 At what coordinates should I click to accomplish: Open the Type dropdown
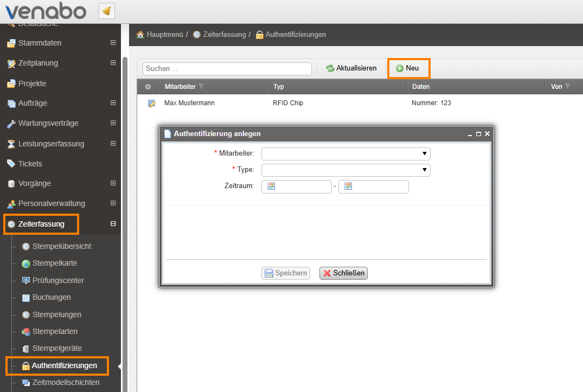345,170
